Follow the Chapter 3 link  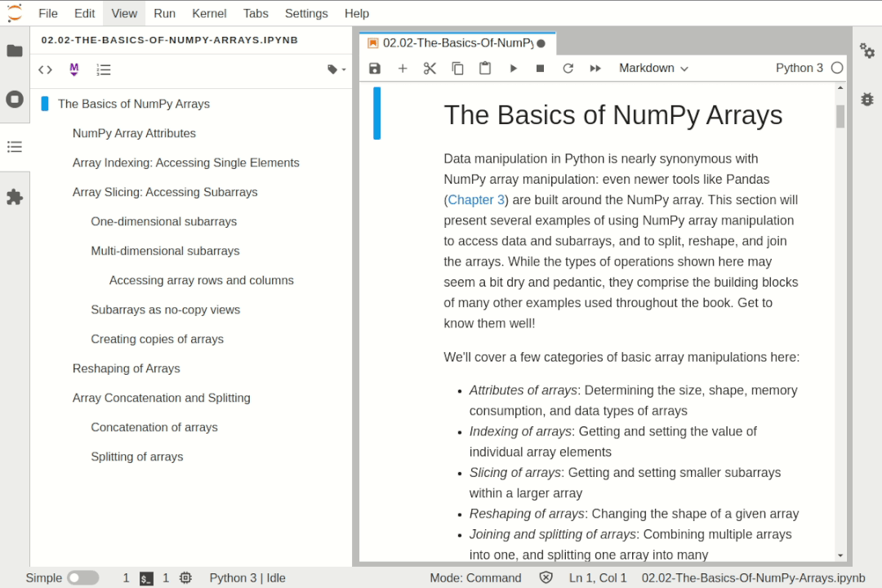476,200
